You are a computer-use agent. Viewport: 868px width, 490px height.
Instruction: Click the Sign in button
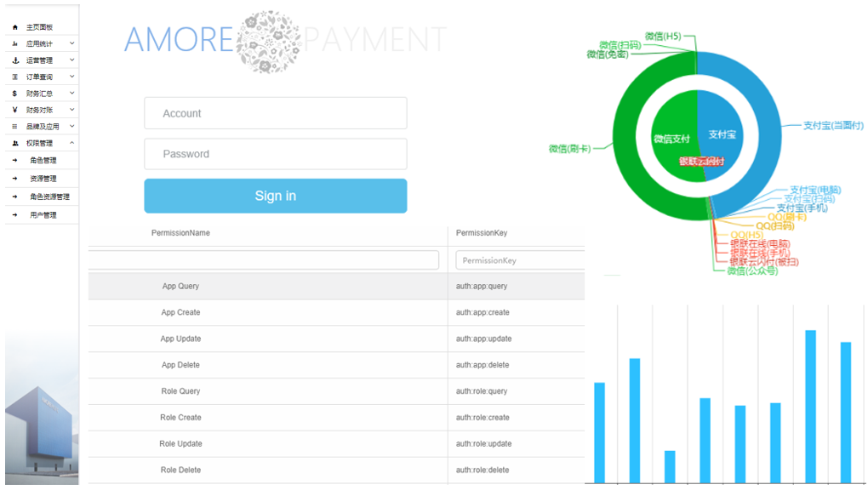(276, 196)
